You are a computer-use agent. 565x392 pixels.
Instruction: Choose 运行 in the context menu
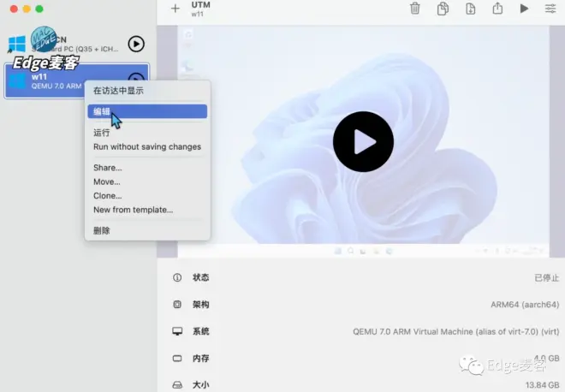click(147, 133)
